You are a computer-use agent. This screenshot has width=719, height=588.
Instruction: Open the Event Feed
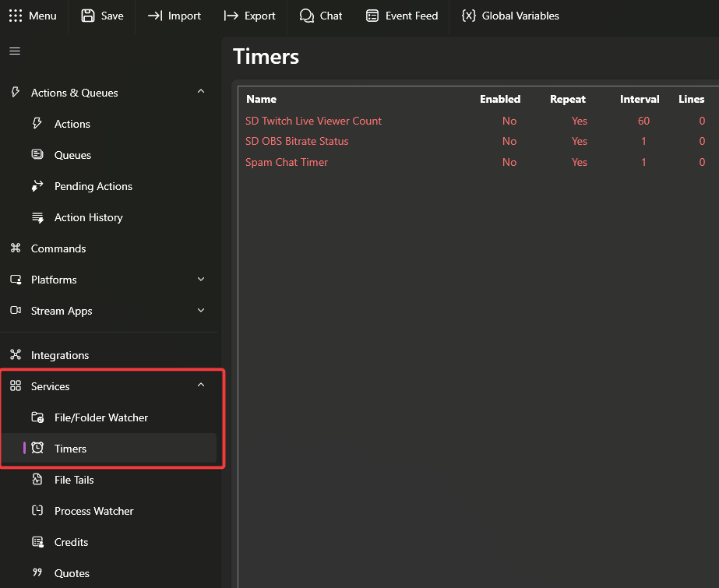pyautogui.click(x=402, y=16)
